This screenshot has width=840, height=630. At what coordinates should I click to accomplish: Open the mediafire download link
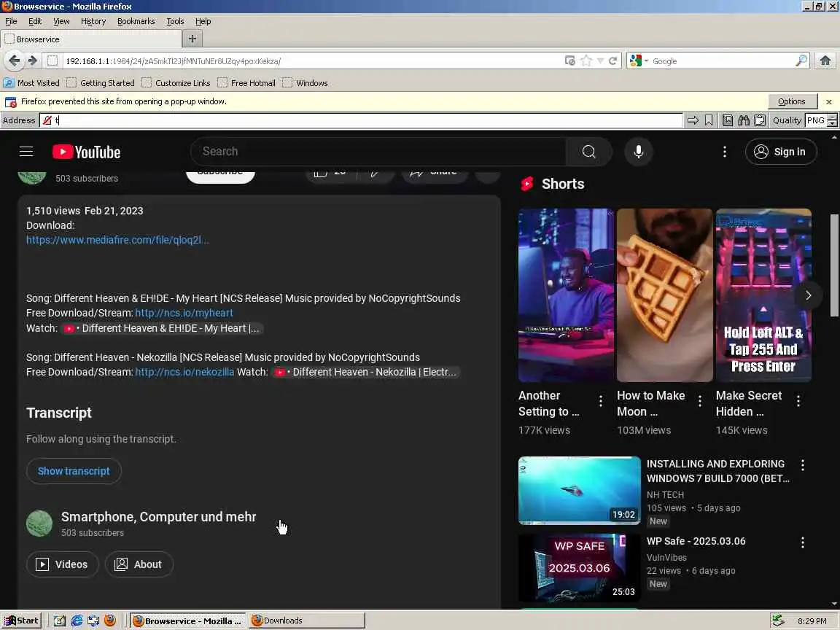(118, 240)
